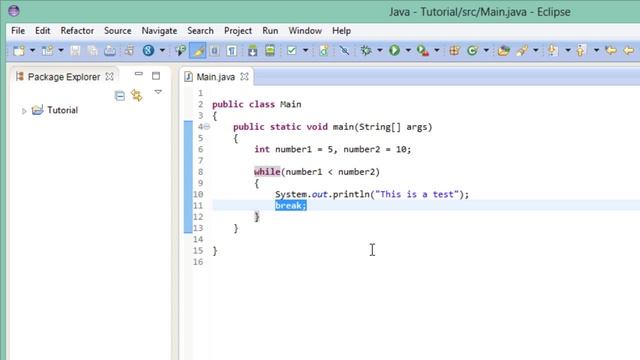
Task: Click the green download-arrow toolbar icon
Action: [252, 51]
